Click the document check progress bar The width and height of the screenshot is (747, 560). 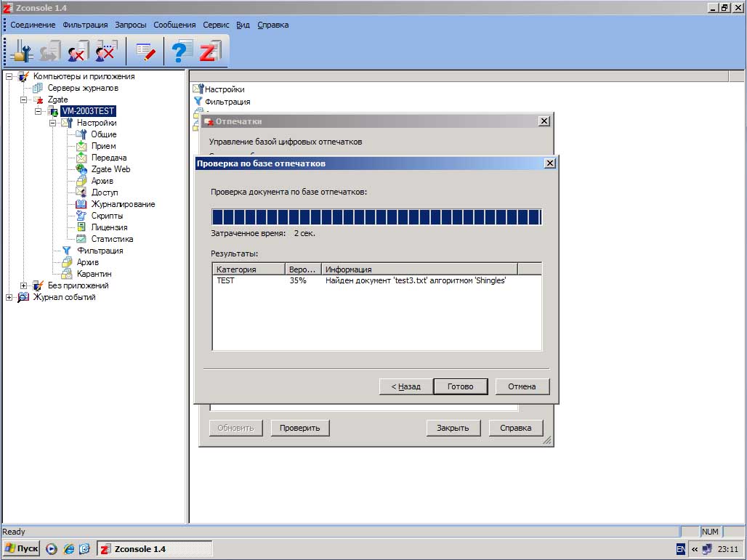pyautogui.click(x=376, y=217)
